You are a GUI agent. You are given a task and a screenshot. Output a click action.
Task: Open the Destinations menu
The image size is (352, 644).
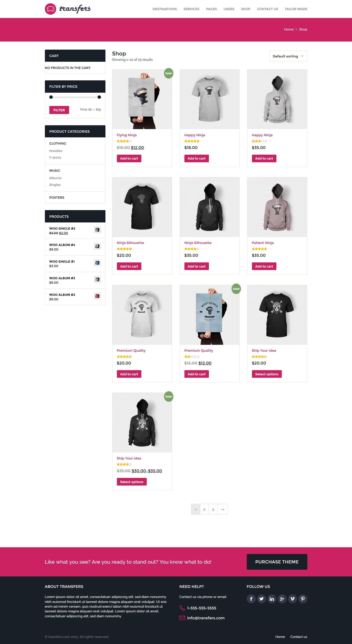click(165, 9)
